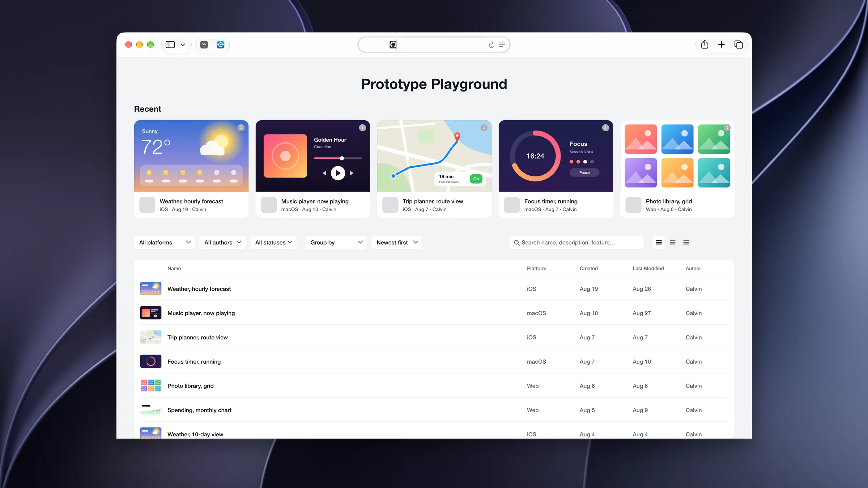Click the Photo library row thumbnail
The height and width of the screenshot is (488, 868).
tap(151, 385)
